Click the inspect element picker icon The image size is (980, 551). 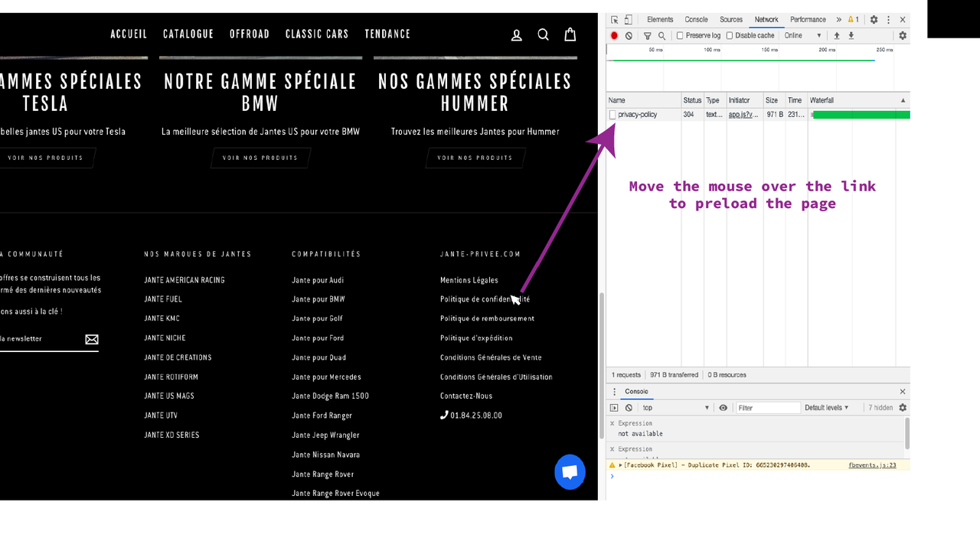click(614, 20)
